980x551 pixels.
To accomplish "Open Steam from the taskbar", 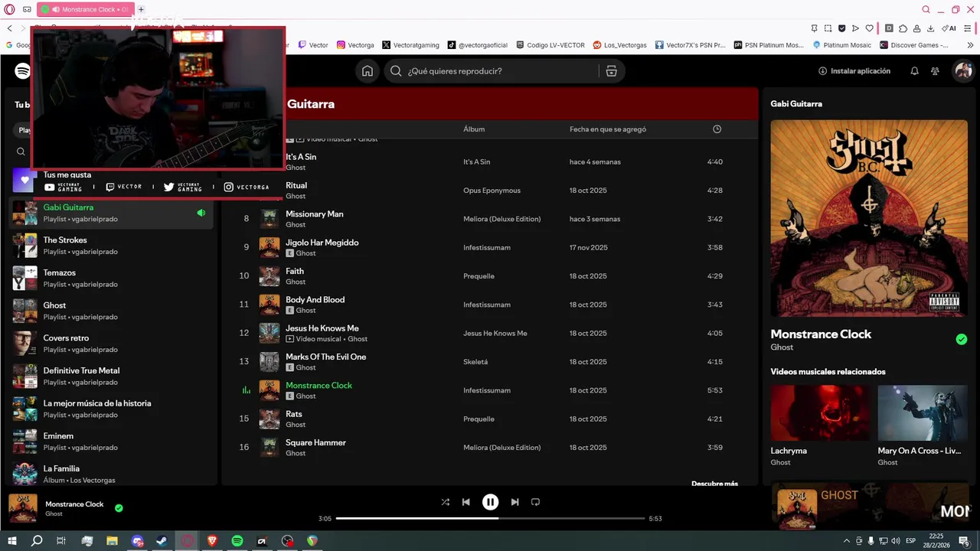I will (162, 541).
